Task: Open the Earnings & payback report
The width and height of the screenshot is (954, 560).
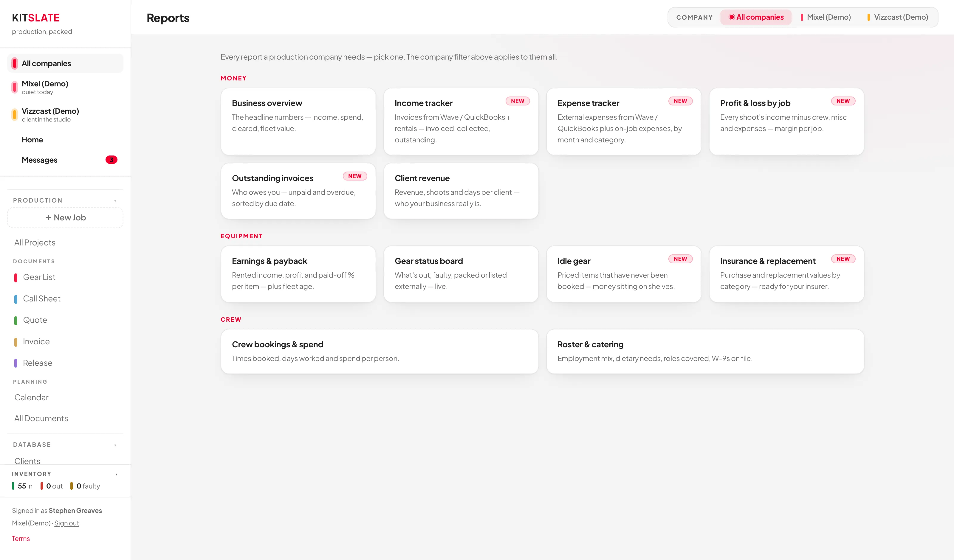Action: point(298,274)
